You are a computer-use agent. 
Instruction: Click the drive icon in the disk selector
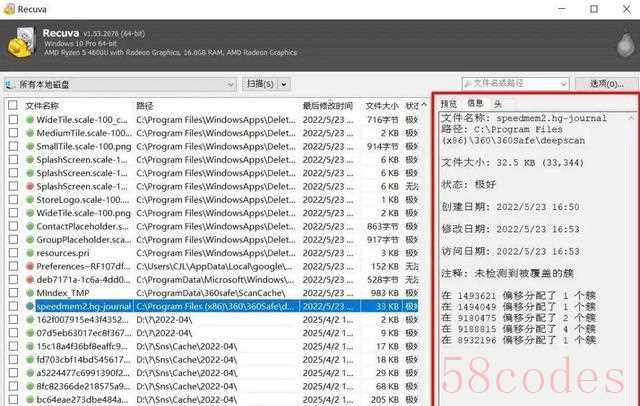(x=11, y=84)
